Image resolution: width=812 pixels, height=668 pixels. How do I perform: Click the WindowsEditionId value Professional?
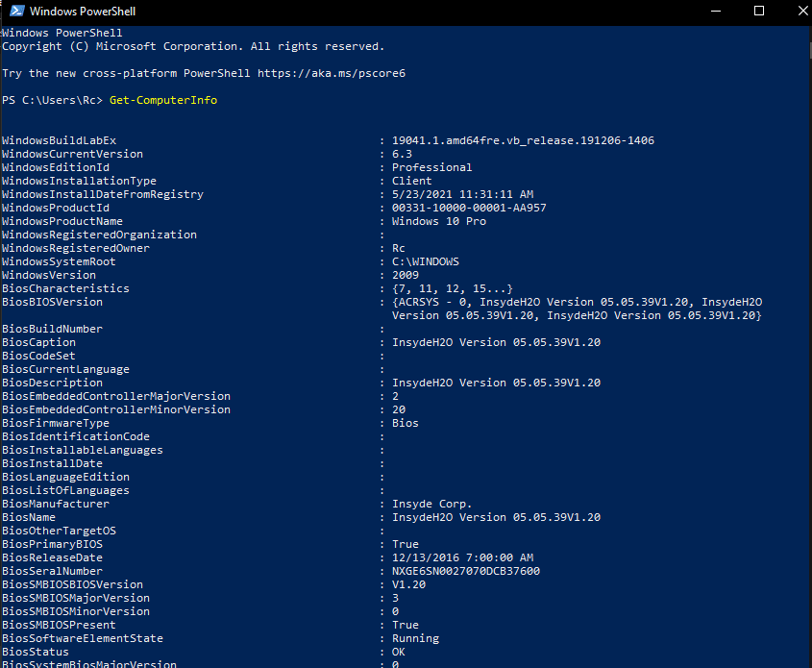(x=431, y=167)
